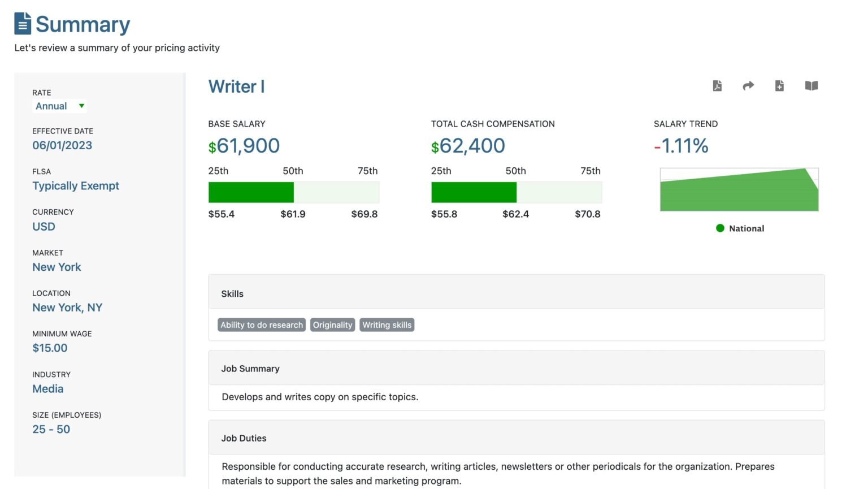Click the USD currency value

[x=44, y=227]
